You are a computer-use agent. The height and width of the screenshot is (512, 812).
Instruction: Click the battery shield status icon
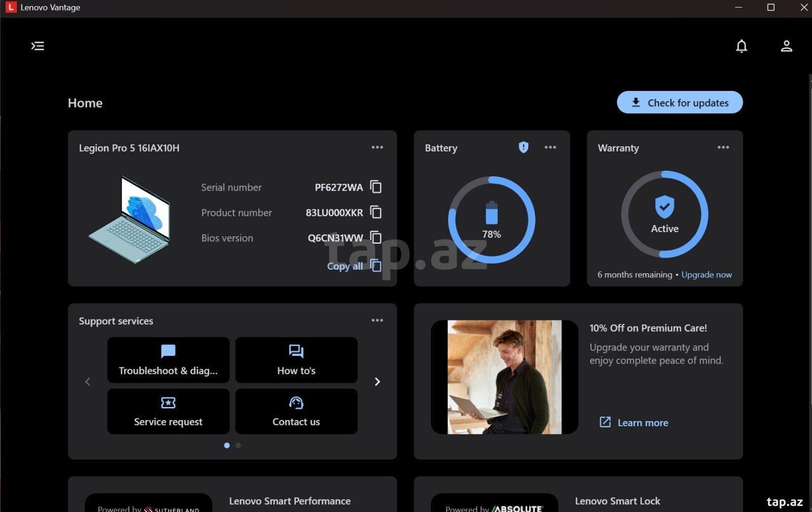click(x=523, y=147)
